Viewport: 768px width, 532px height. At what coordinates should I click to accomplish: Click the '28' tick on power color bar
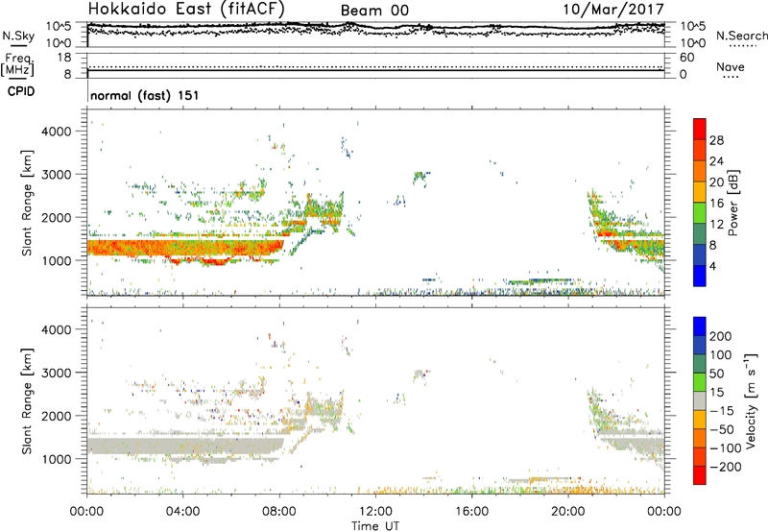click(x=716, y=140)
